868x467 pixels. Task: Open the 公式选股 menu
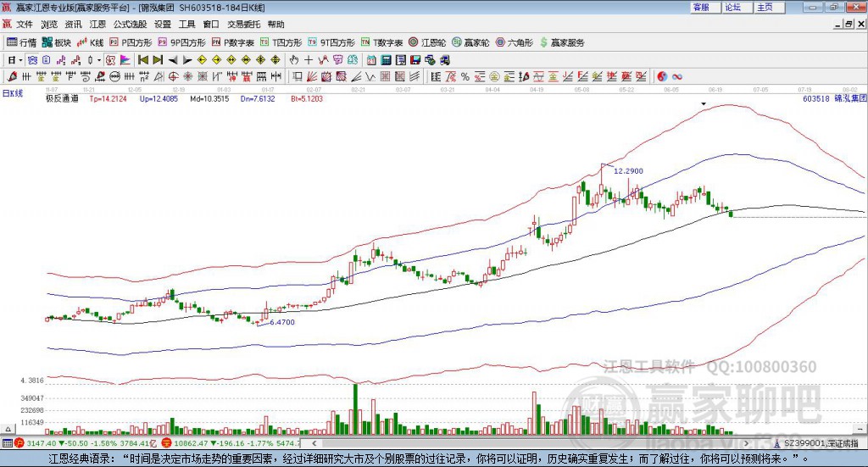point(130,25)
